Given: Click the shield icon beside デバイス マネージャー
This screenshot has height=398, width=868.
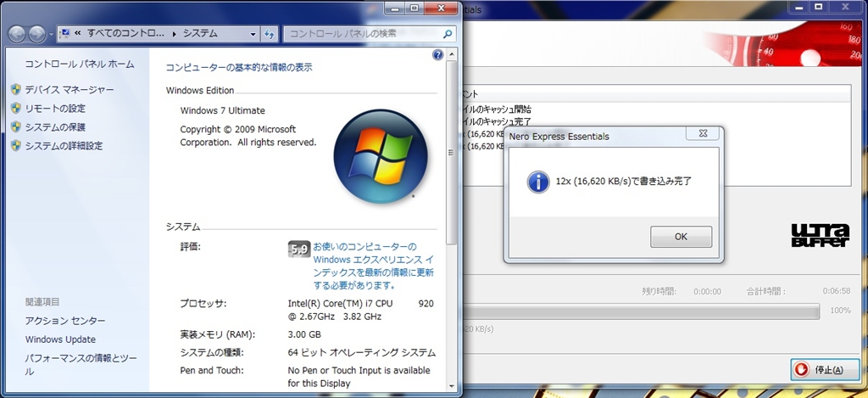Looking at the screenshot, I should [x=15, y=90].
